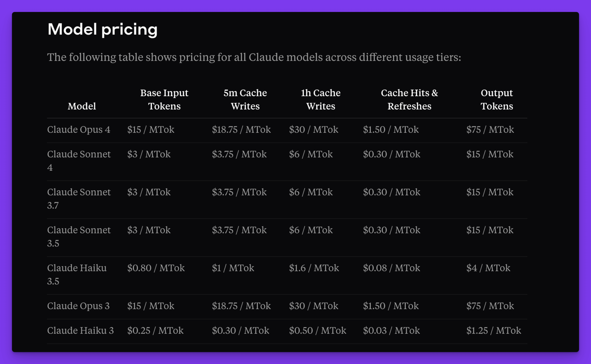Select the Output Tokens column header
Viewport: 591px width, 364px height.
click(497, 99)
